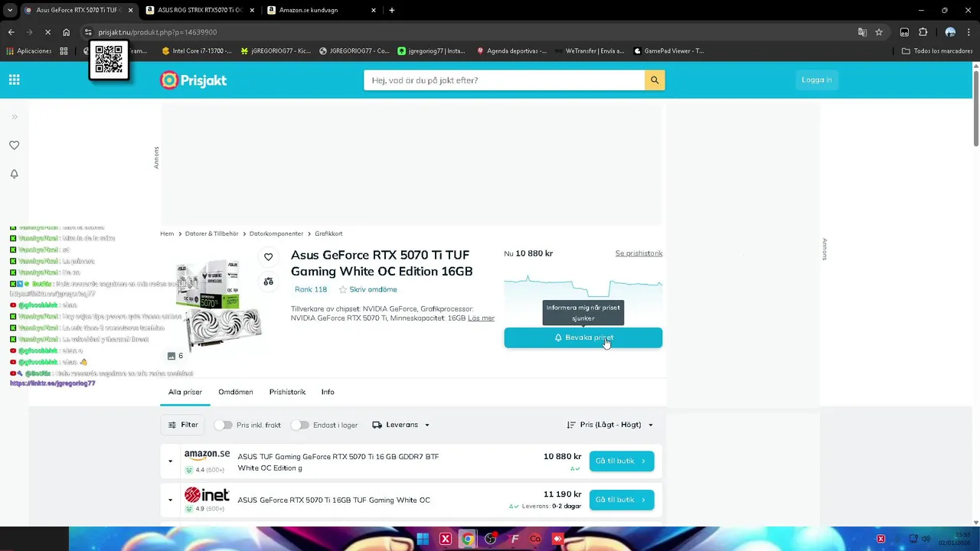Open the favorites heart in the left sidebar

coord(14,145)
